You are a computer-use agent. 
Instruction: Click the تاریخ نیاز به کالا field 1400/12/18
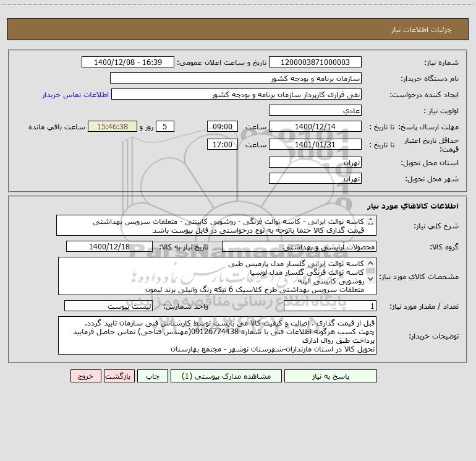click(109, 246)
